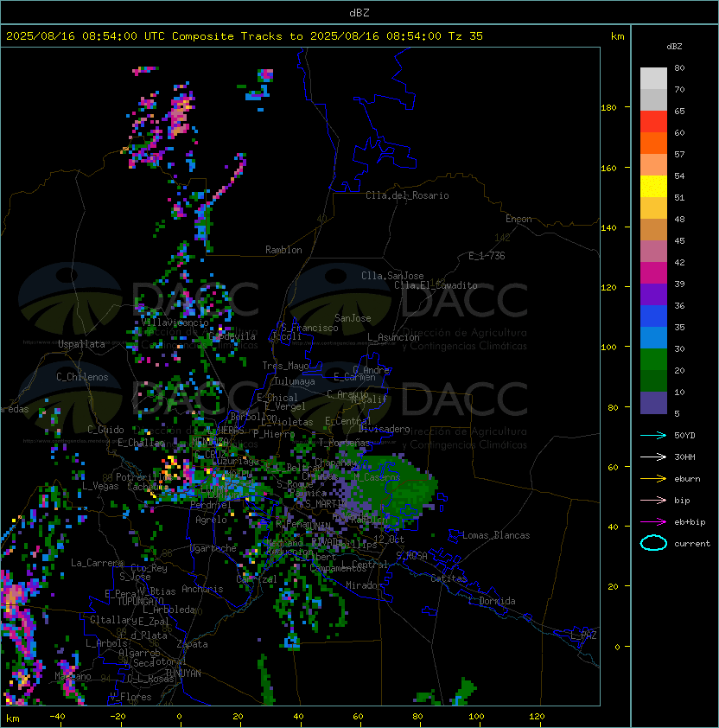Click the Villavicencio map label
The width and height of the screenshot is (719, 728).
coord(175,322)
